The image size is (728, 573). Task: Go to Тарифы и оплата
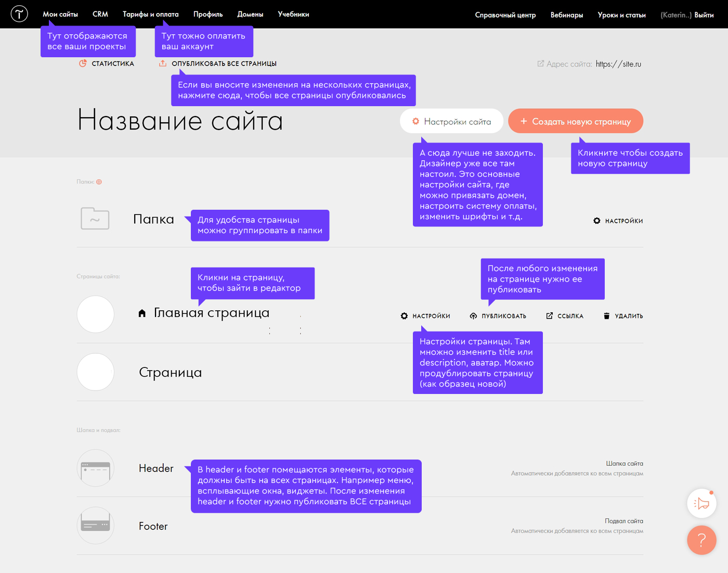pos(151,15)
